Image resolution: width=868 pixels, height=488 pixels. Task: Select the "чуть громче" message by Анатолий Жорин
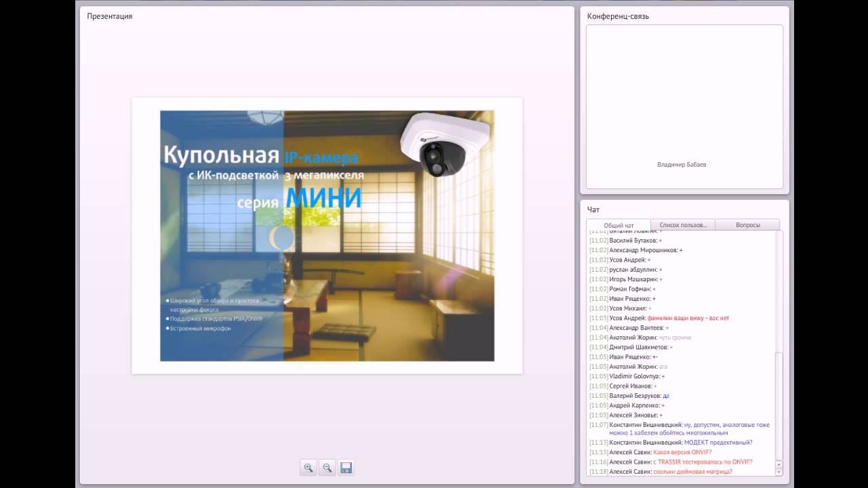click(640, 338)
